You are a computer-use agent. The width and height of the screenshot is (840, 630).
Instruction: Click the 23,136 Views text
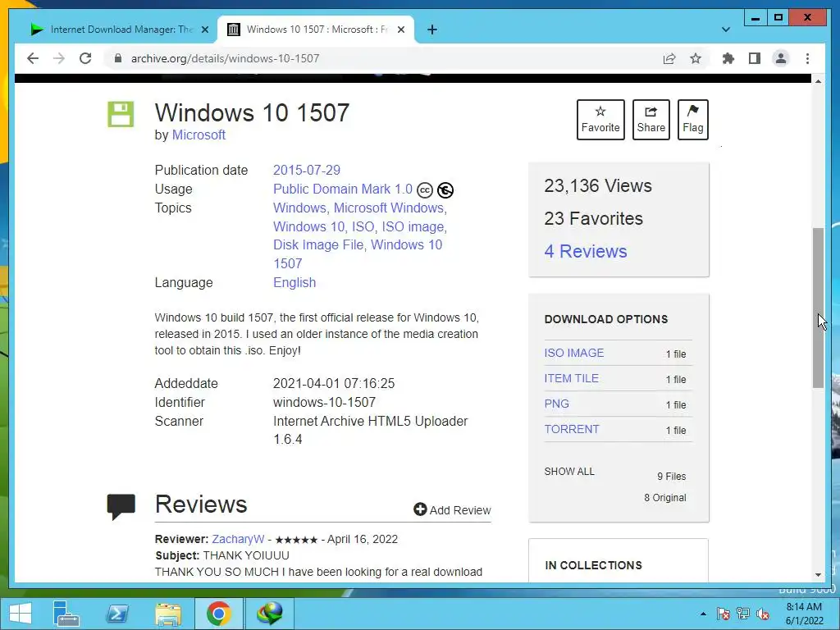click(x=598, y=186)
